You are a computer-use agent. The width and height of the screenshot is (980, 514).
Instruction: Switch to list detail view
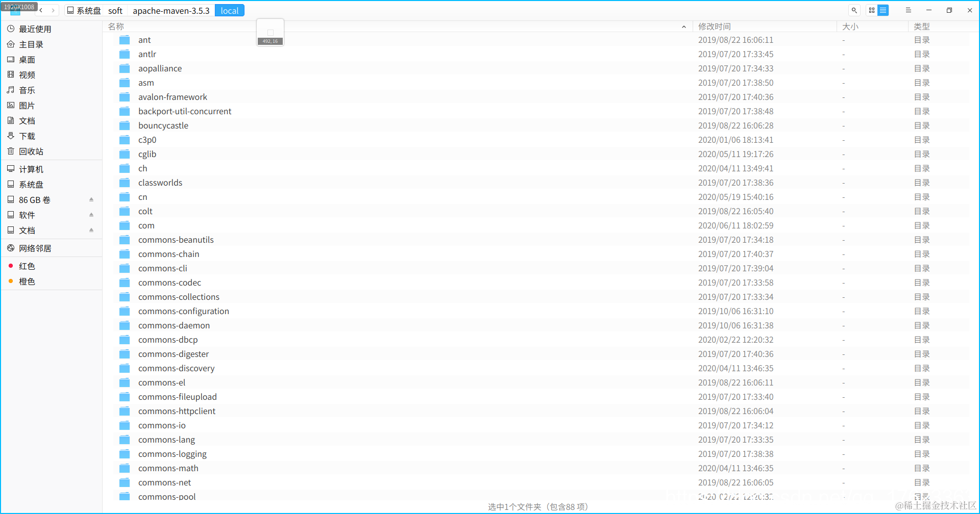point(883,10)
